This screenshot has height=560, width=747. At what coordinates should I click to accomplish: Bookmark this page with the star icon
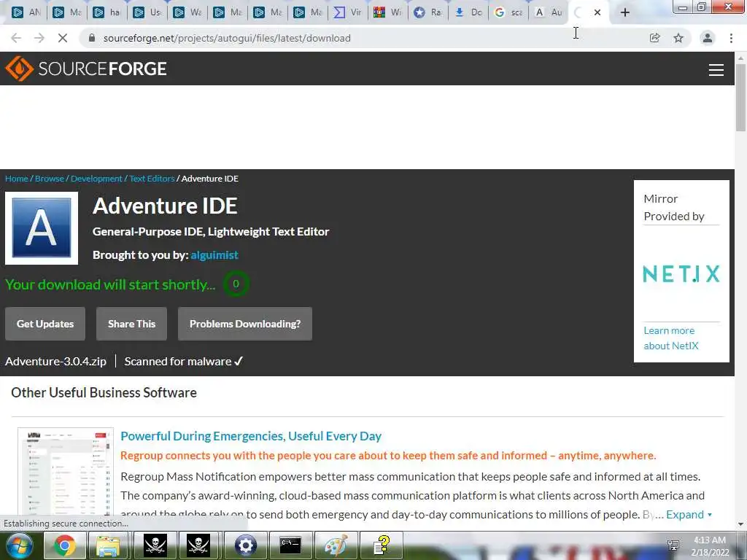coord(678,38)
